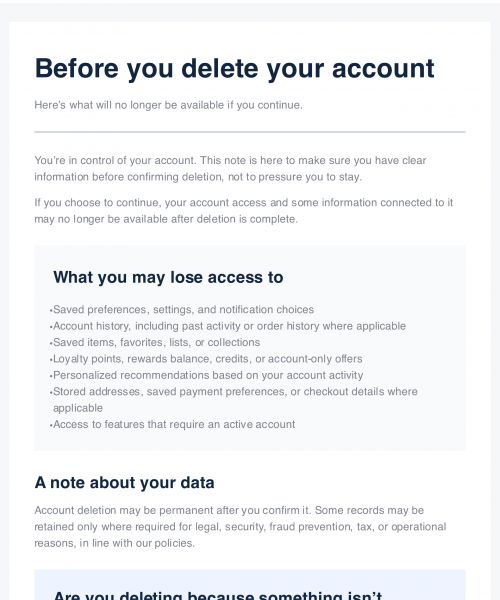The width and height of the screenshot is (500, 600).
Task: Click the bullet before 'Saved preferences'
Action: pos(50,310)
